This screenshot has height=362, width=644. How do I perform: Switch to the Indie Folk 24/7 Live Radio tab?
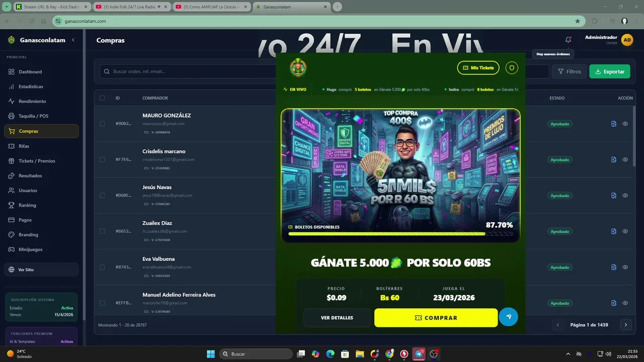[x=132, y=7]
